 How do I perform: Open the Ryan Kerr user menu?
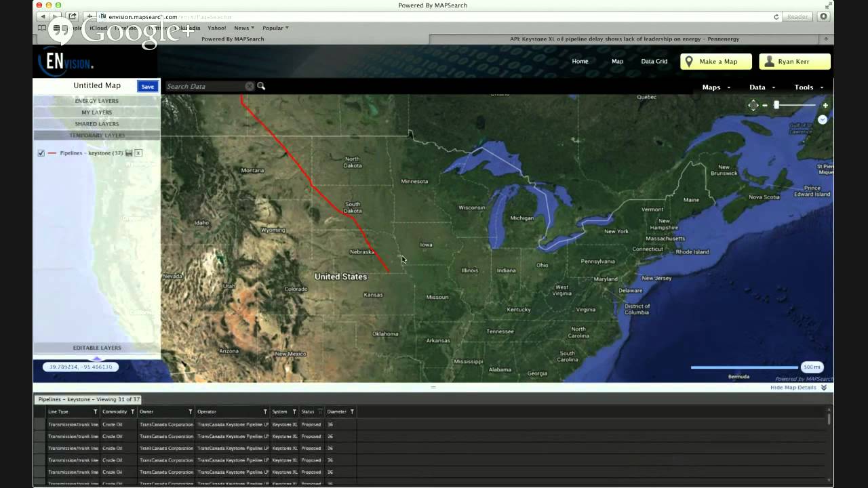point(795,62)
